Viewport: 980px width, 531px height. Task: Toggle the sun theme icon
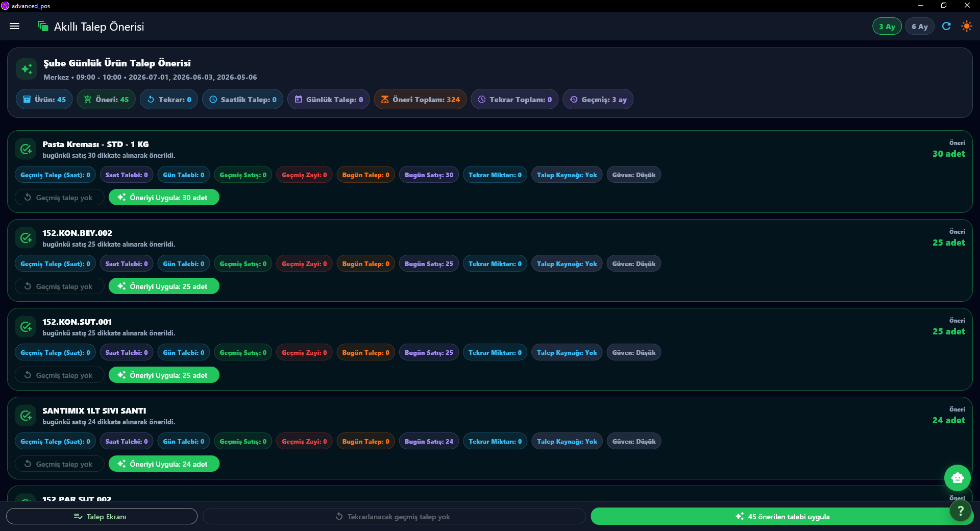(x=967, y=26)
